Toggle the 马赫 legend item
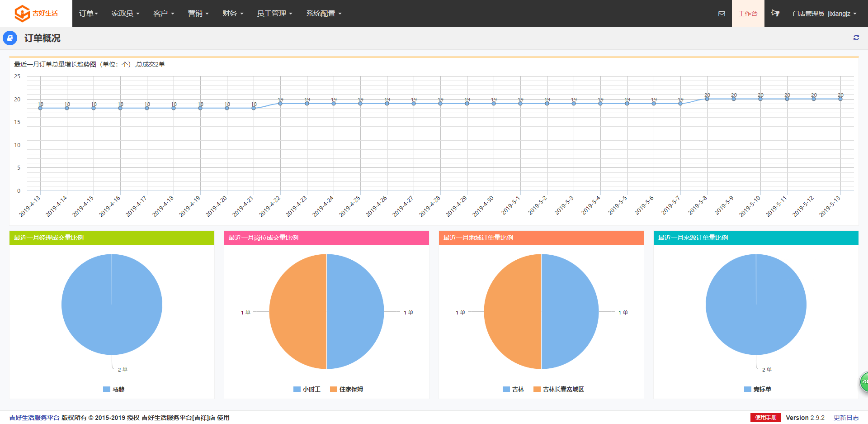This screenshot has height=424, width=868. (113, 389)
